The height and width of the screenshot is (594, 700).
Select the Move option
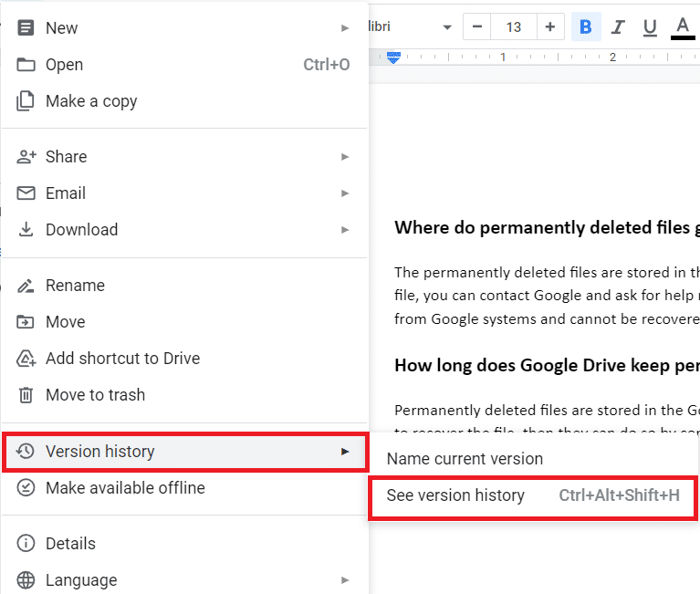point(185,322)
